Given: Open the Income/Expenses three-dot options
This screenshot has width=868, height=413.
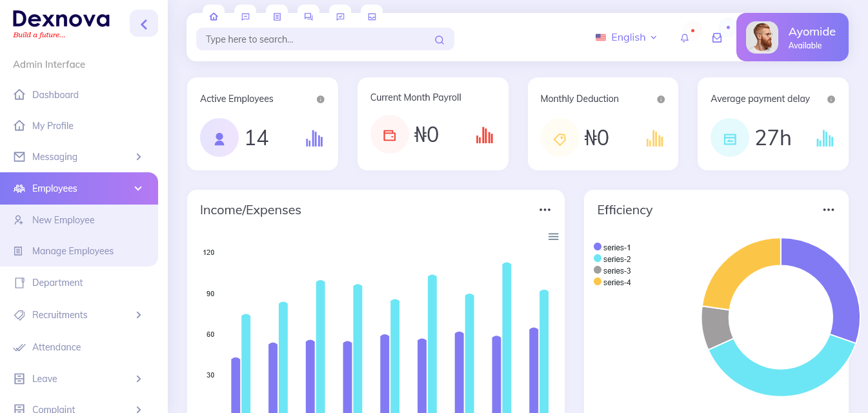Looking at the screenshot, I should (545, 210).
